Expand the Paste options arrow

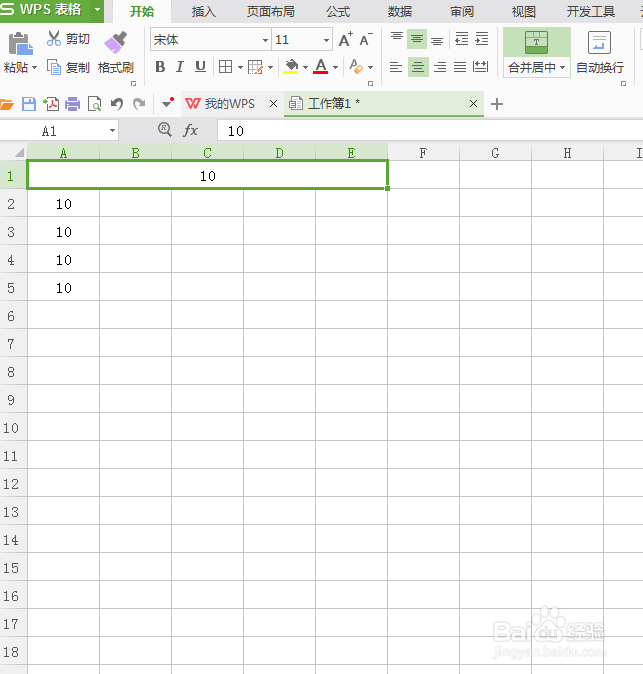click(34, 67)
